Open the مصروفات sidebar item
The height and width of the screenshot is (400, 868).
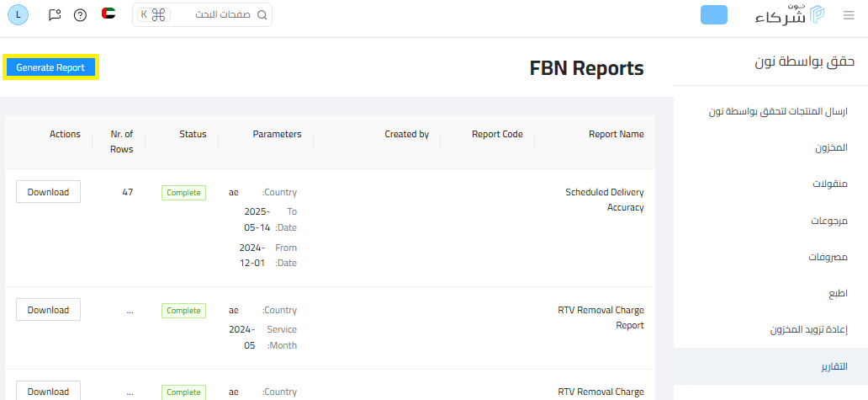828,257
